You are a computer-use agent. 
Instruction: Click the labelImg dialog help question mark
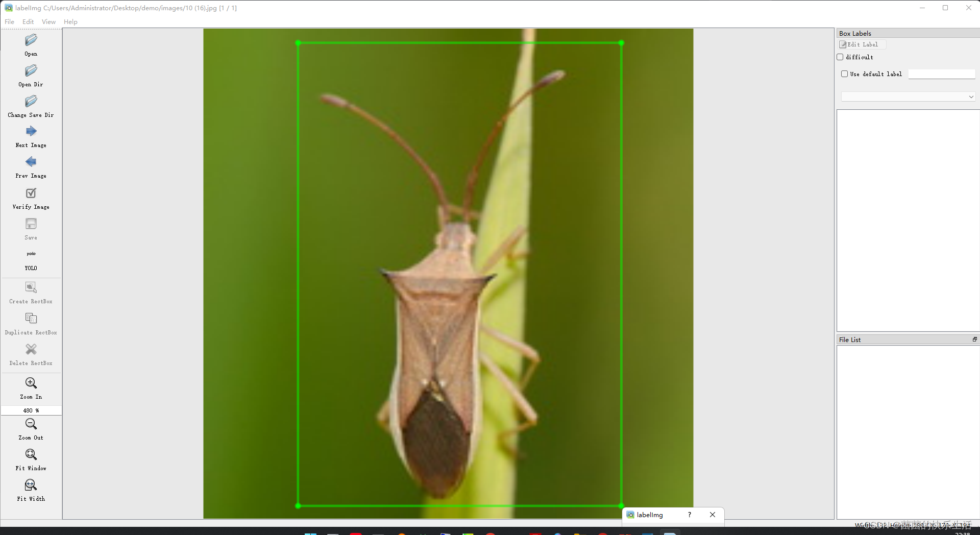[690, 515]
